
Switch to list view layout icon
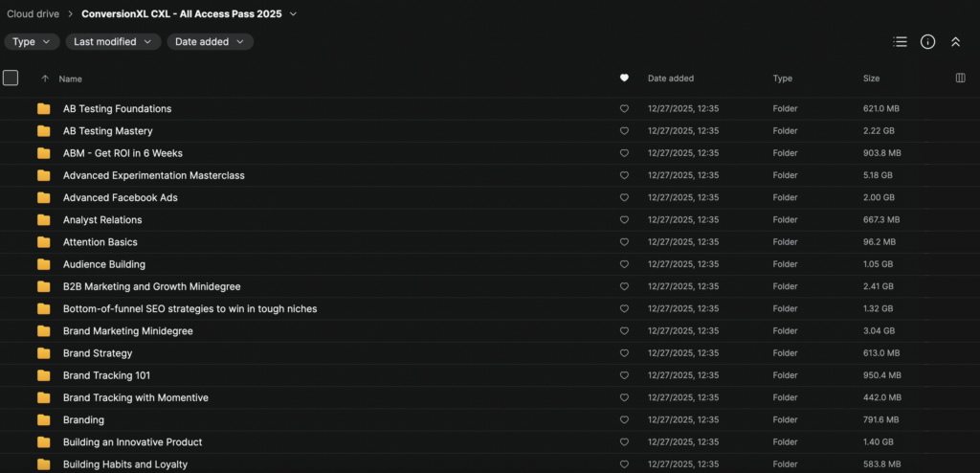pyautogui.click(x=900, y=42)
